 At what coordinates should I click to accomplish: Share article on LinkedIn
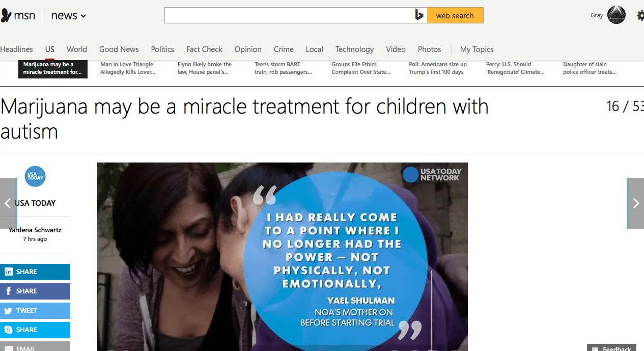click(35, 272)
